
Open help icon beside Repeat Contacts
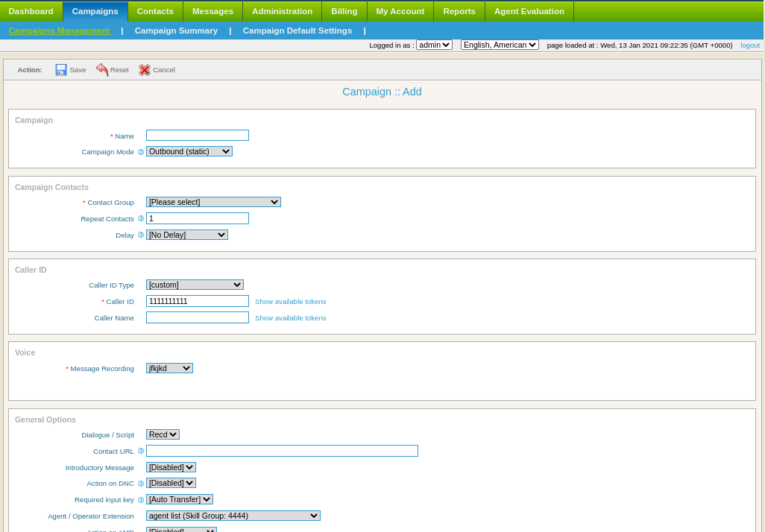click(x=141, y=218)
